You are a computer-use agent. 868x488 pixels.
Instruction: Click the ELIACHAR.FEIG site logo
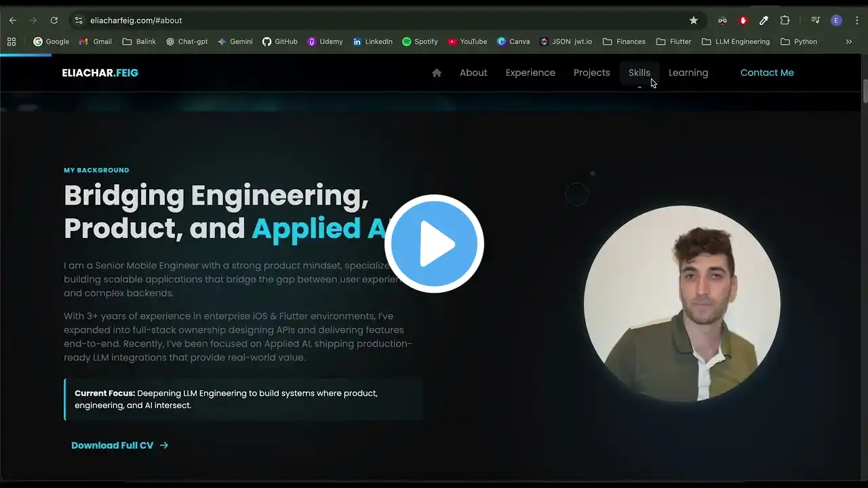coord(100,73)
